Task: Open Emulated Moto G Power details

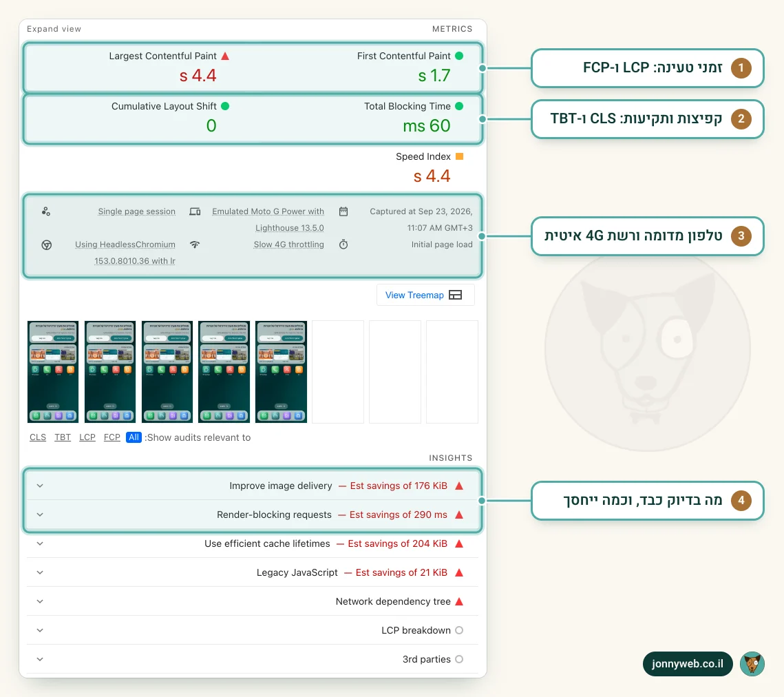Action: pos(268,220)
